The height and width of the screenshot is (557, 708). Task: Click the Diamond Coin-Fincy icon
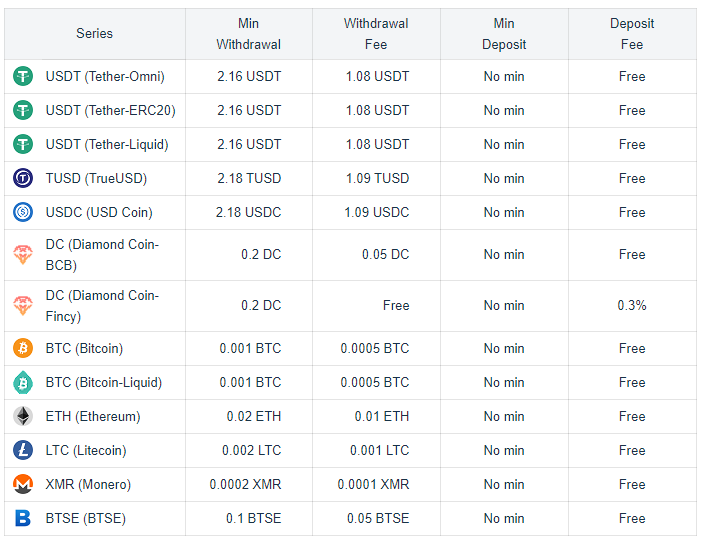point(23,306)
